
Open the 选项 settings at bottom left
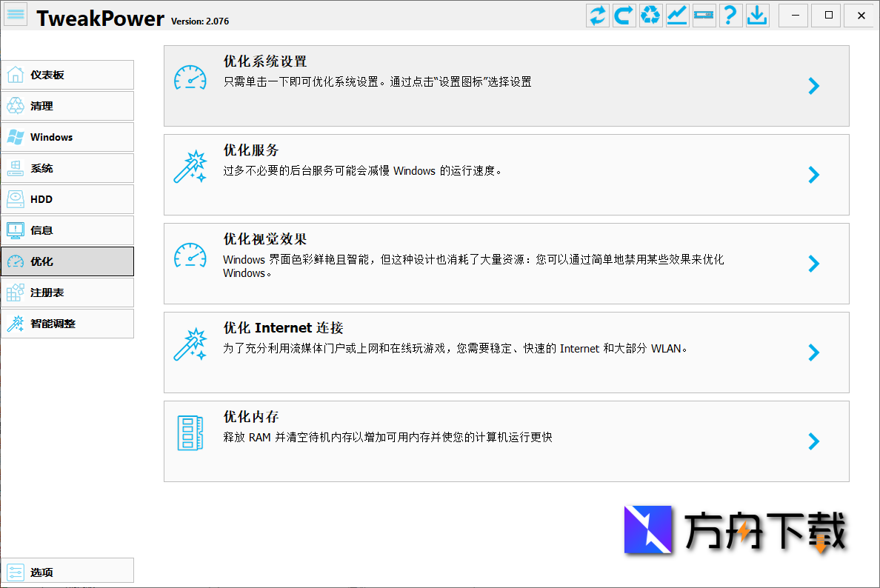67,570
